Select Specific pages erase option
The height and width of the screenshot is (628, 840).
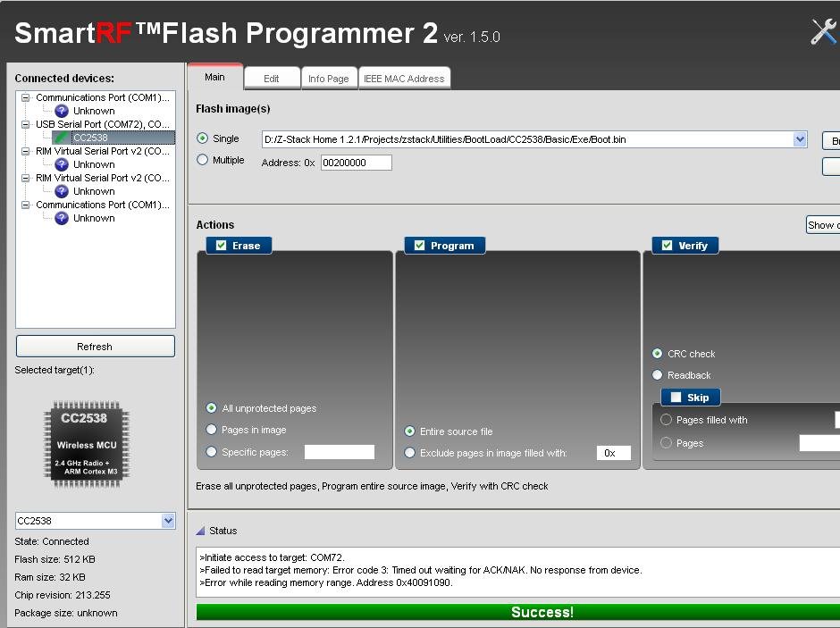click(x=212, y=452)
